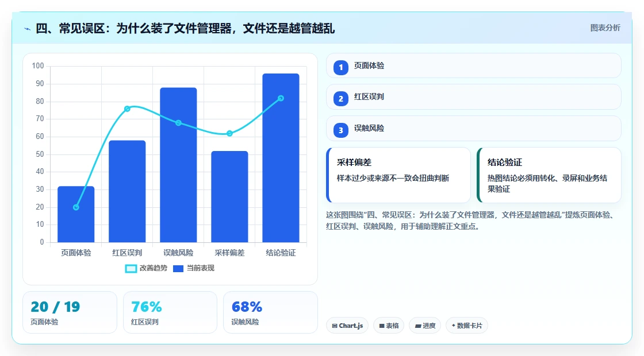The image size is (644, 356).
Task: Toggle the 当前表现 legend item
Action: click(193, 268)
